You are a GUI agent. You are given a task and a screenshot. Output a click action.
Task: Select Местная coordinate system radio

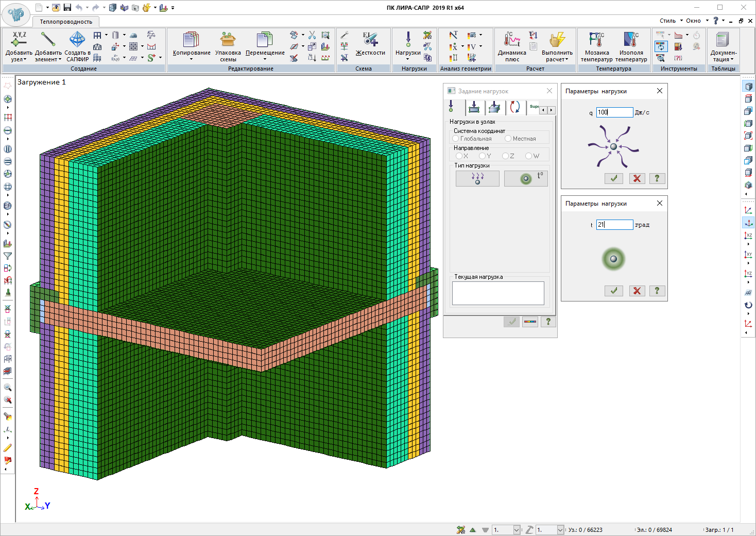(x=508, y=139)
